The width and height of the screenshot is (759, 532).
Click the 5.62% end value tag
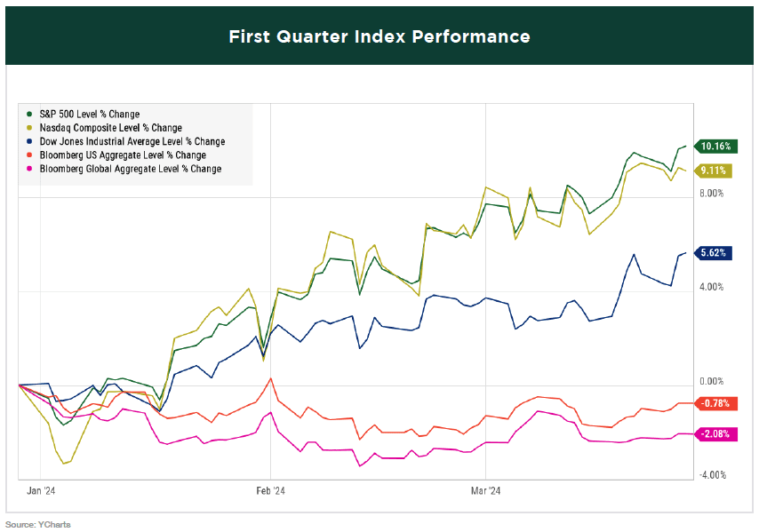[x=715, y=253]
